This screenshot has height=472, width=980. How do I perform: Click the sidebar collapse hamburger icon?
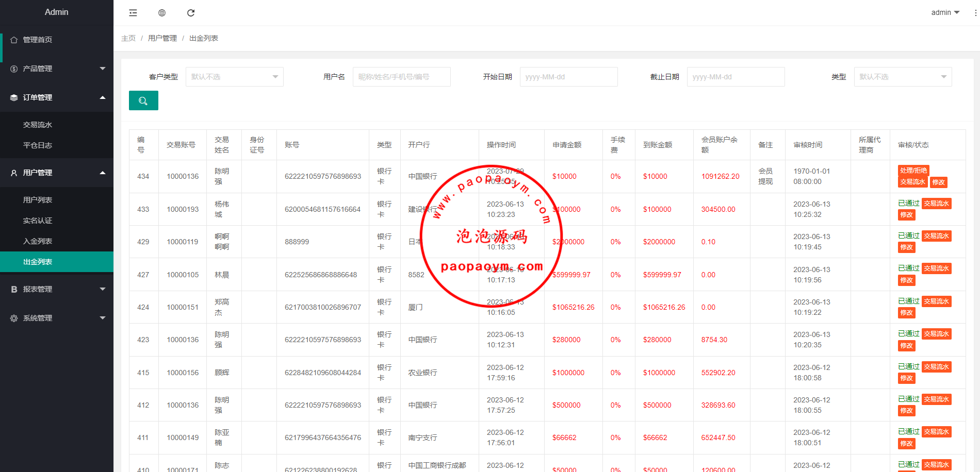pos(133,13)
